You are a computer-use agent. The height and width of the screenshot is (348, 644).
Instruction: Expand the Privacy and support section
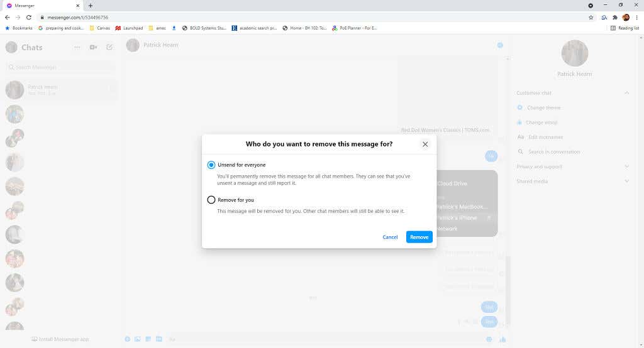(x=626, y=166)
